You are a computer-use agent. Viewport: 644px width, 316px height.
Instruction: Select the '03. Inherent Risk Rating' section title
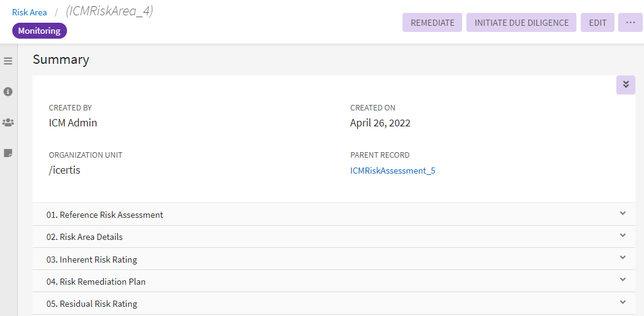(x=92, y=260)
